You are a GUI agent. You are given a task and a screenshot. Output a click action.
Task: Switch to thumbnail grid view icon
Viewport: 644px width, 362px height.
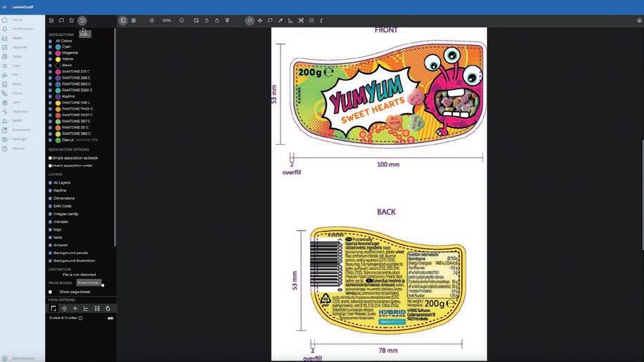[134, 20]
